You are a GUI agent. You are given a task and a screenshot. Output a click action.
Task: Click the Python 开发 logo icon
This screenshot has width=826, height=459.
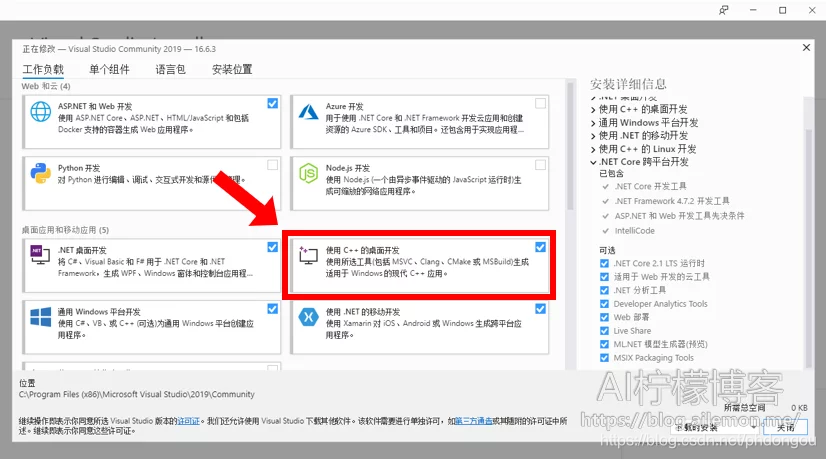click(41, 173)
